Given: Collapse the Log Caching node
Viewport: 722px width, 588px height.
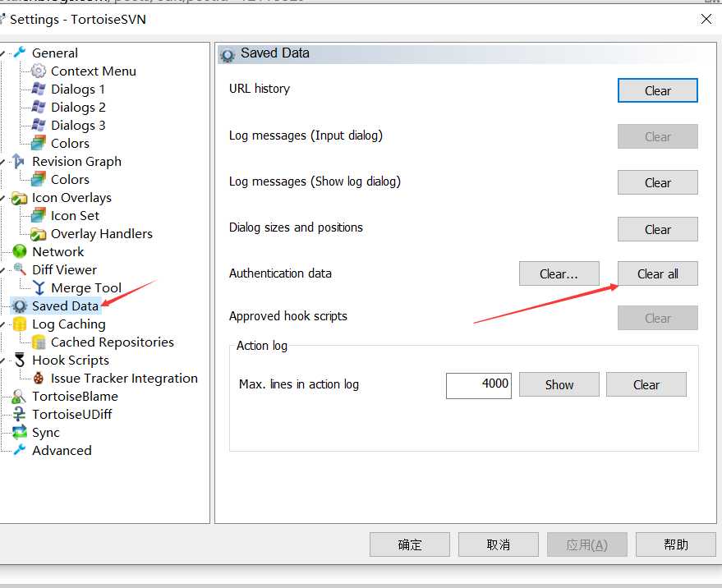Looking at the screenshot, I should 2,324.
